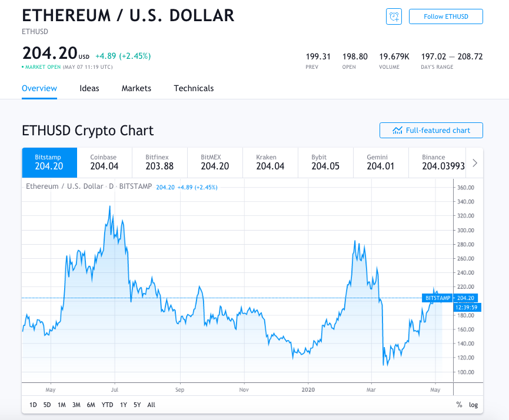
Task: Open the Ideas tab
Action: [89, 88]
